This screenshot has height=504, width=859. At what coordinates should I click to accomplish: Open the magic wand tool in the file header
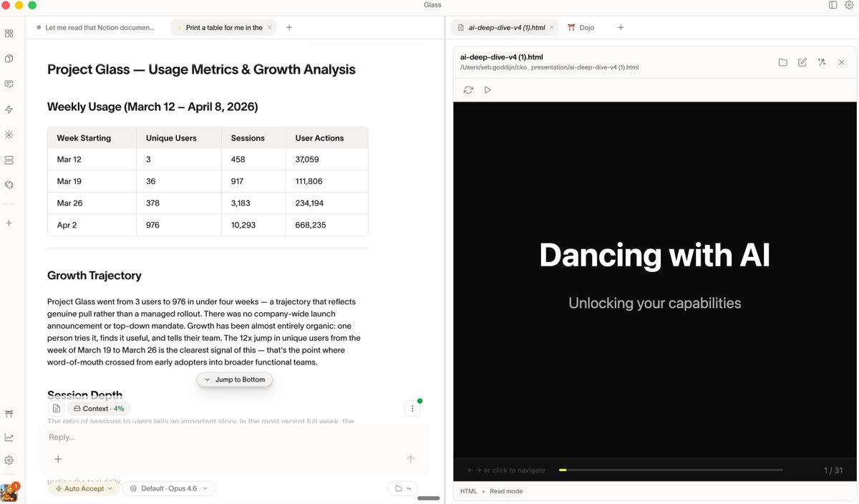click(822, 62)
